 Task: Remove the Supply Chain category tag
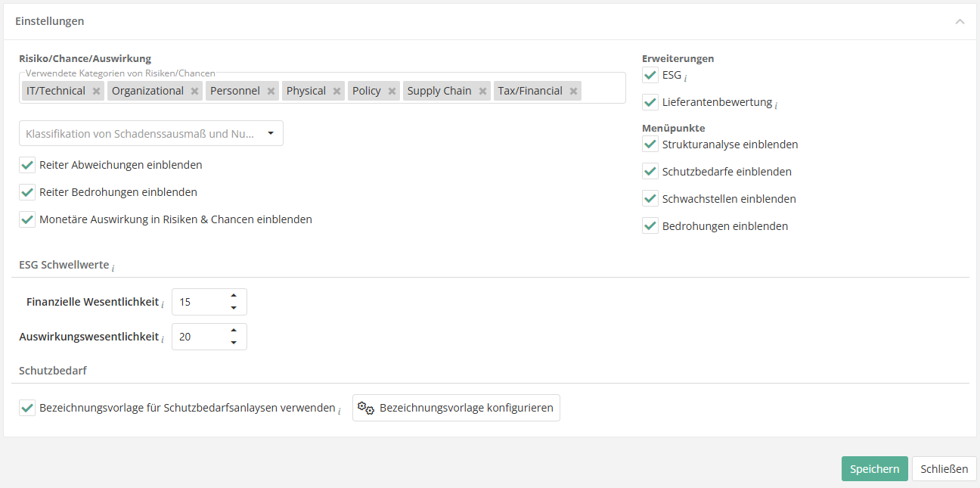482,92
